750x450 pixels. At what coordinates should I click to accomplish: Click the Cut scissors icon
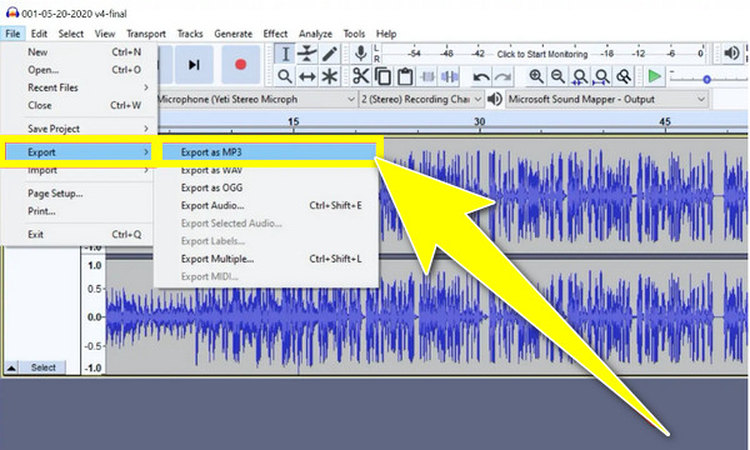point(361,76)
